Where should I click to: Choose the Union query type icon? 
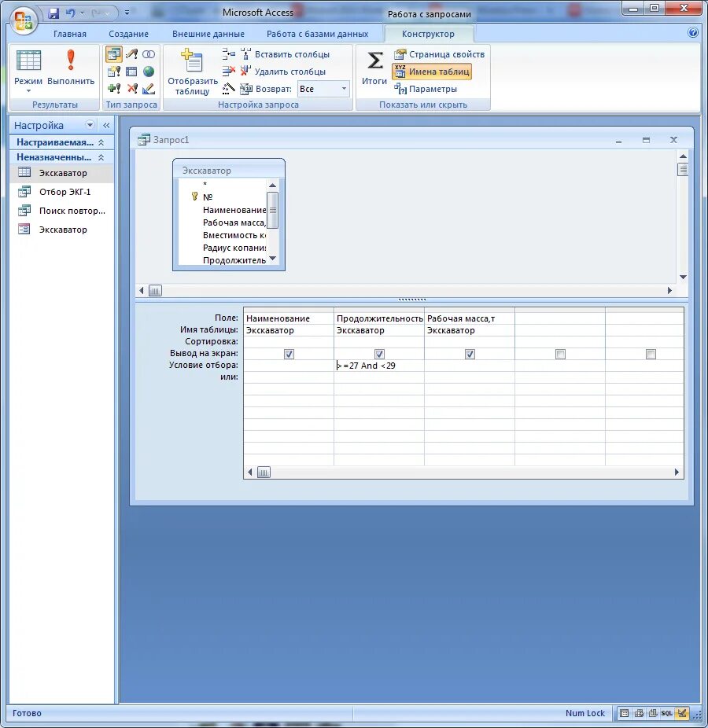point(149,54)
